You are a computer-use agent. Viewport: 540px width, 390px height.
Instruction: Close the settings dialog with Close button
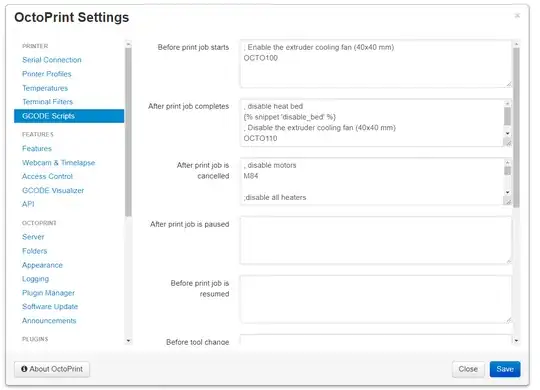click(x=468, y=369)
